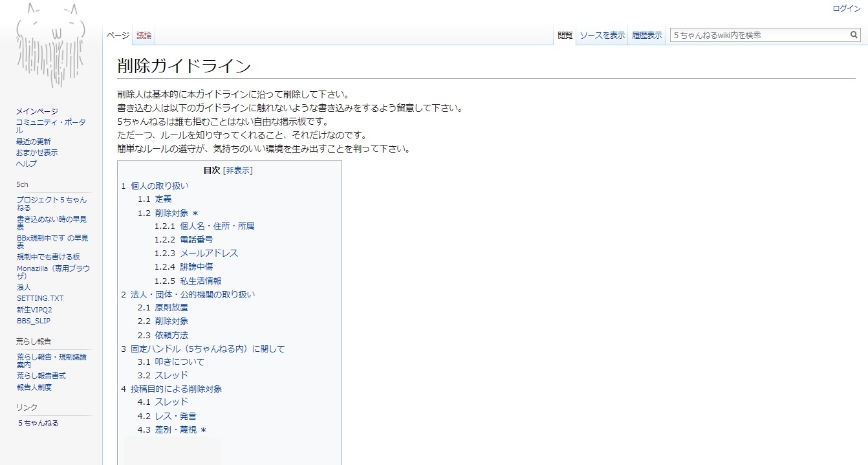The width and height of the screenshot is (868, 465).
Task: Jump to 3 固定ハンドル section
Action: (203, 349)
